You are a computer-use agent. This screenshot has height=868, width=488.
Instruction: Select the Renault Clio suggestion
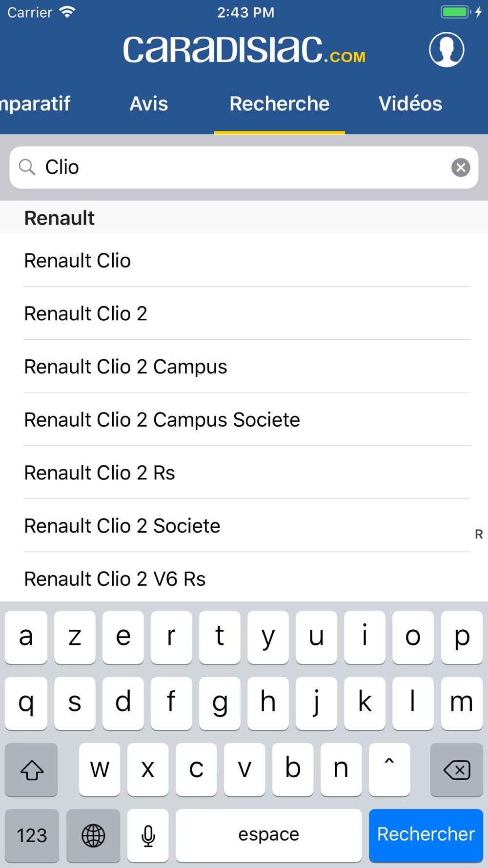coord(78,261)
